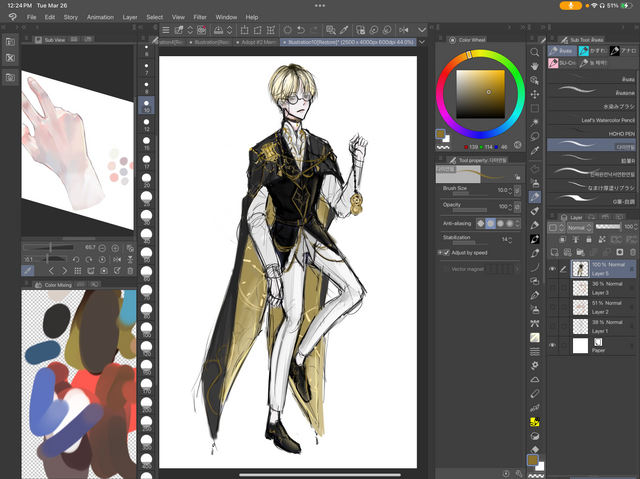Open the Animation menu
Image resolution: width=640 pixels, height=479 pixels.
click(x=100, y=17)
